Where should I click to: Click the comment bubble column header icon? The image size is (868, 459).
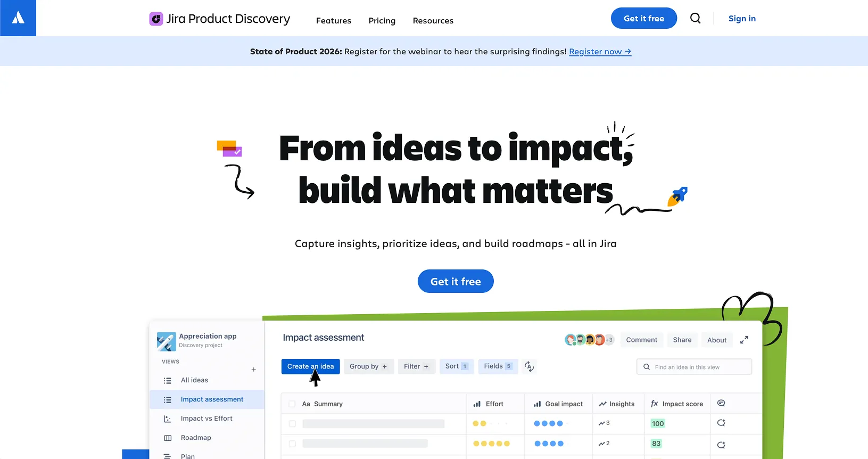click(721, 404)
